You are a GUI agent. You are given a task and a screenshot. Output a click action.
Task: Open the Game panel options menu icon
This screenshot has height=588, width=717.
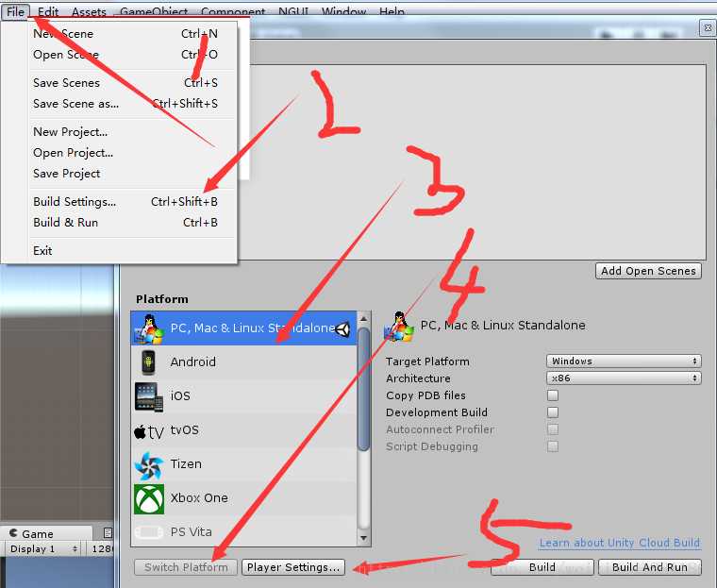point(108,532)
